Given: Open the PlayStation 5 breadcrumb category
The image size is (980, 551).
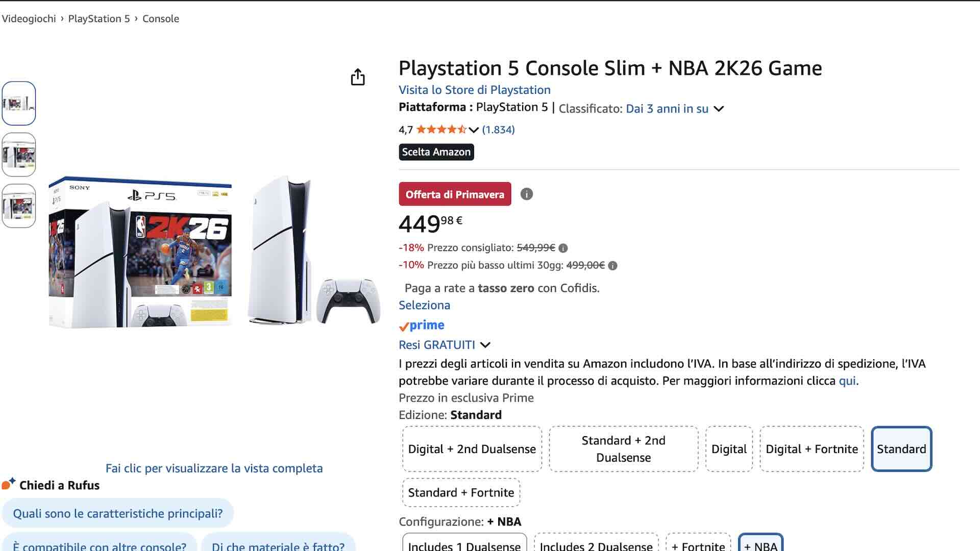Looking at the screenshot, I should [100, 18].
